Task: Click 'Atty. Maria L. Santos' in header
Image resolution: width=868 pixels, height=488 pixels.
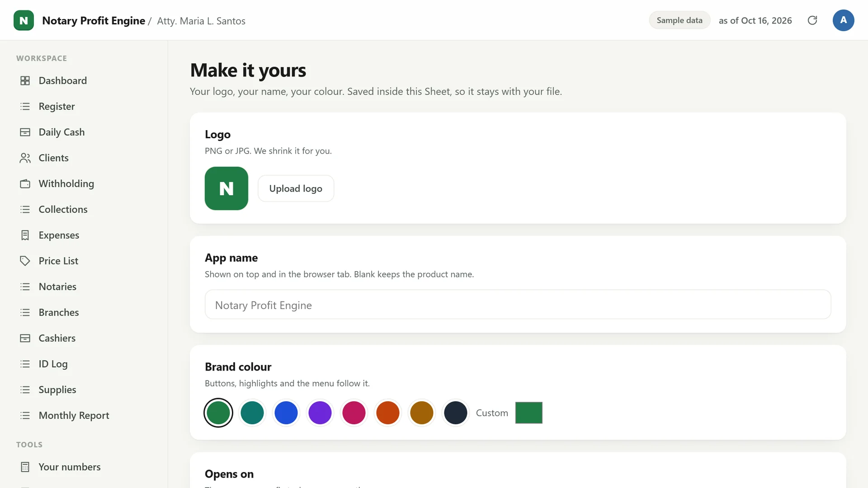Action: [201, 21]
